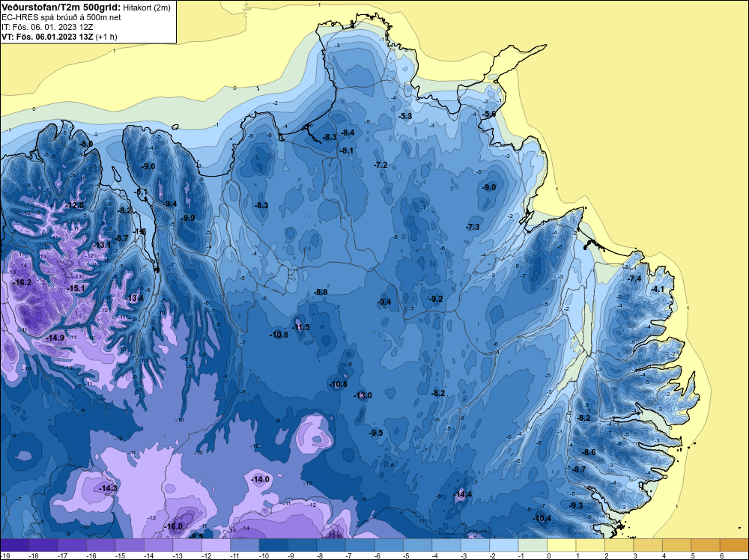Click the -7.4 temperature value

click(635, 279)
